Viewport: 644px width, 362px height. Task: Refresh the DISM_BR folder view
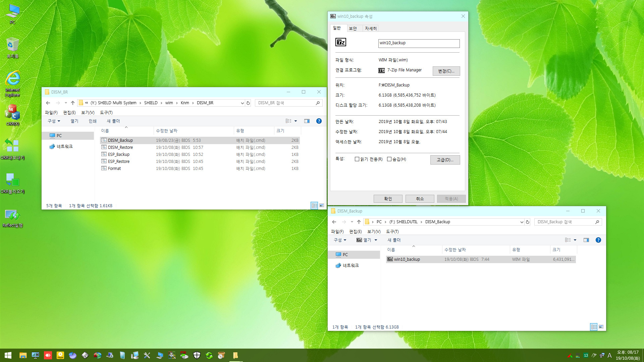(248, 103)
